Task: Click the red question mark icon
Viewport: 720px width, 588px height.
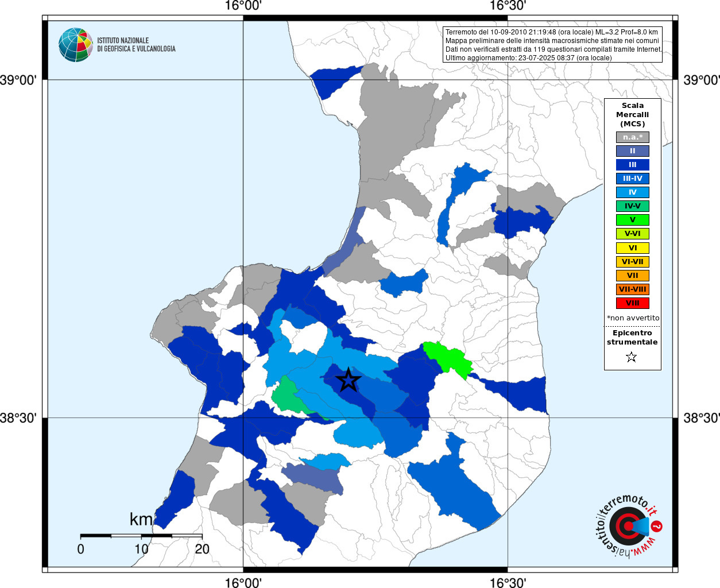Action: [x=657, y=526]
